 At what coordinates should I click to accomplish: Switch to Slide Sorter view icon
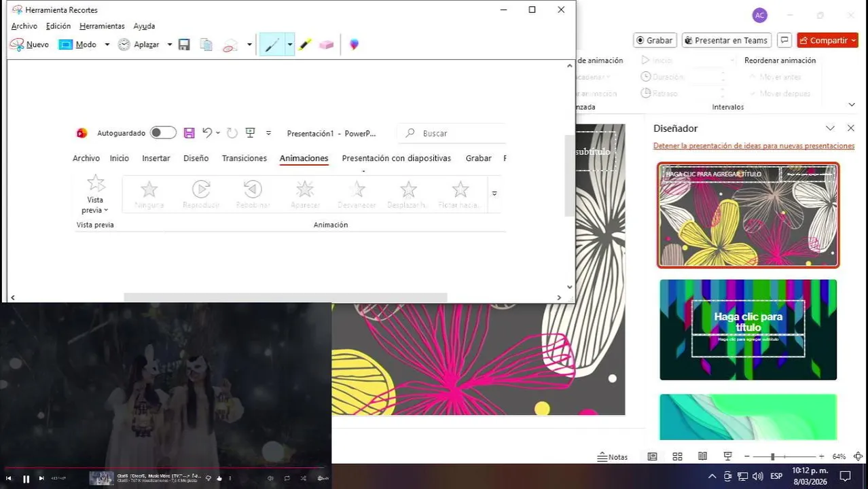tap(677, 456)
